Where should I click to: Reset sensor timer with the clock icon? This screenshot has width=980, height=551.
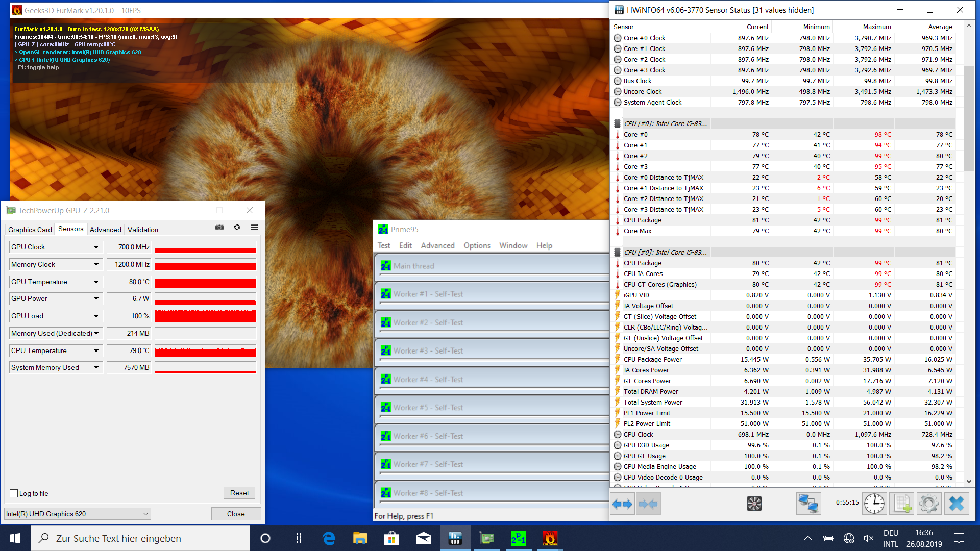(874, 504)
